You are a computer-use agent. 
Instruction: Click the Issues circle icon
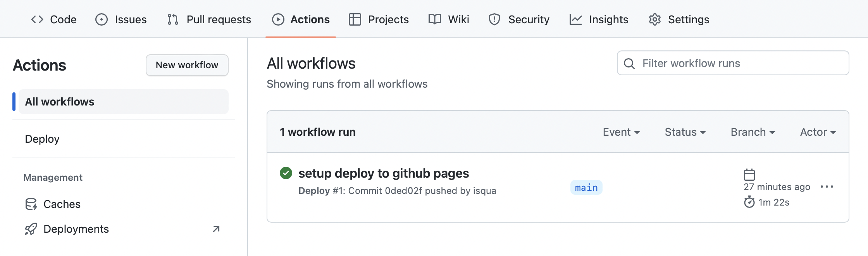tap(102, 19)
